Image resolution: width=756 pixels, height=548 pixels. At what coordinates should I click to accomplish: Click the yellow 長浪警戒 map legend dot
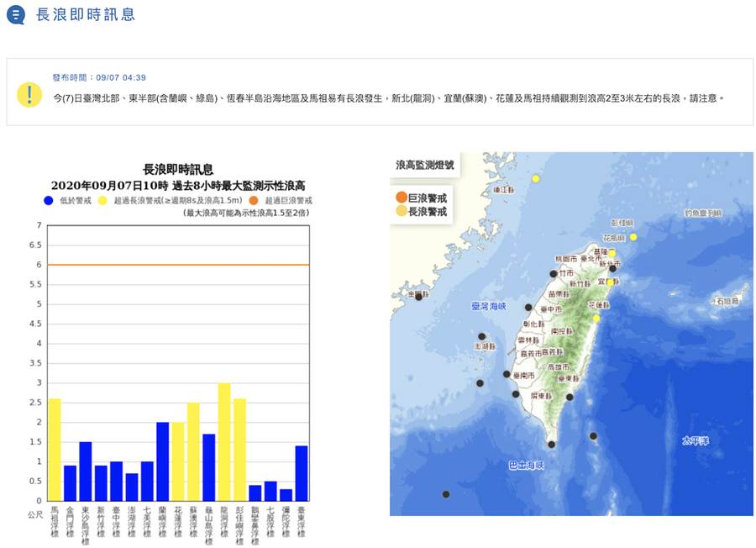click(402, 211)
